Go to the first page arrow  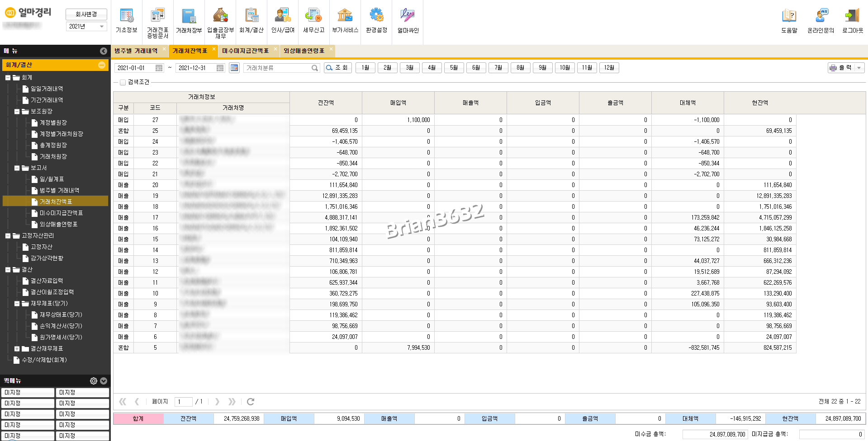click(x=123, y=401)
